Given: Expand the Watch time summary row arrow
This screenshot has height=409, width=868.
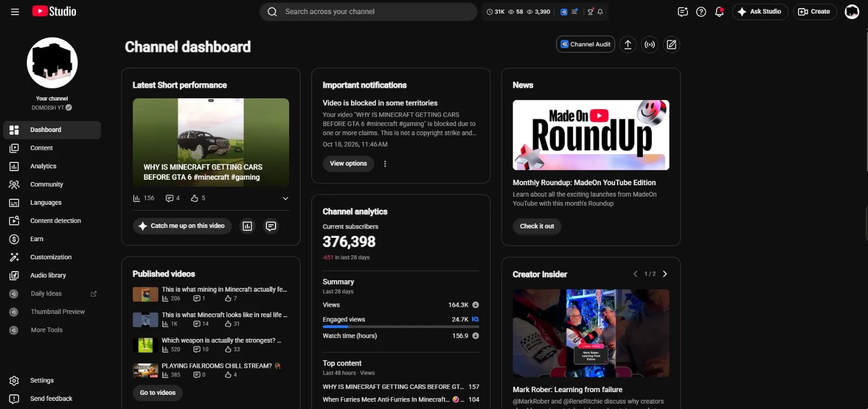Looking at the screenshot, I should 475,336.
